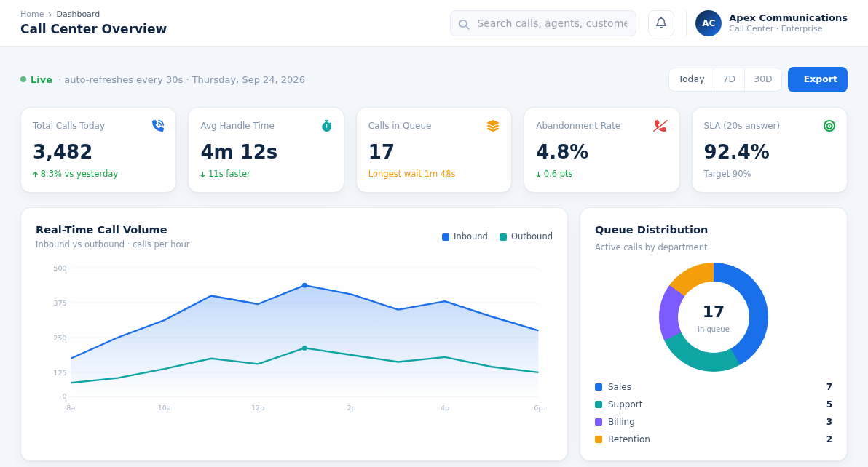Open Apex Communications account name
This screenshot has height=467, width=868.
pyautogui.click(x=788, y=18)
